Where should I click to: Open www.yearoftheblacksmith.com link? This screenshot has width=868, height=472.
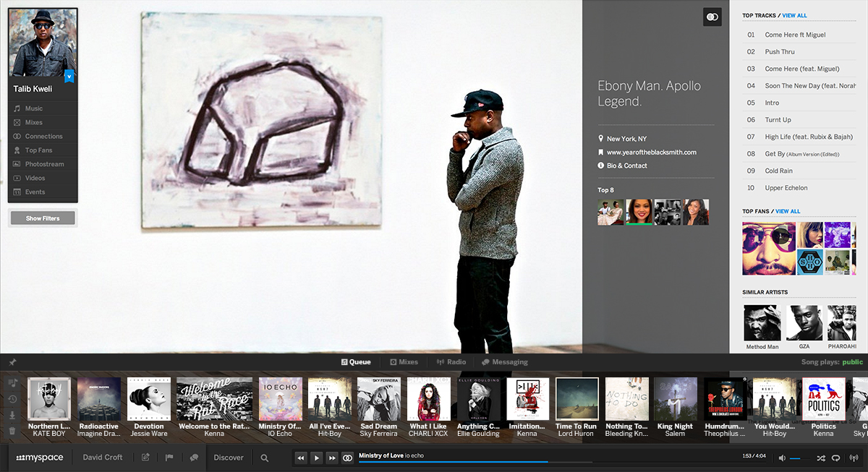[651, 153]
